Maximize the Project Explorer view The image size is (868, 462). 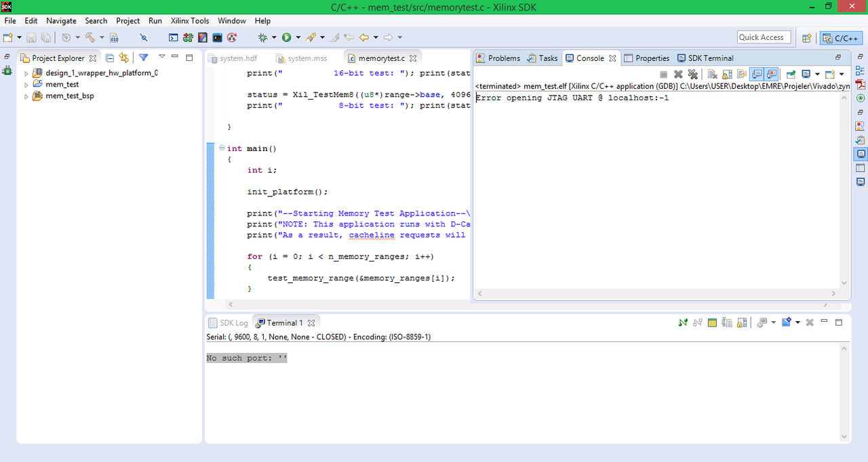click(x=189, y=58)
